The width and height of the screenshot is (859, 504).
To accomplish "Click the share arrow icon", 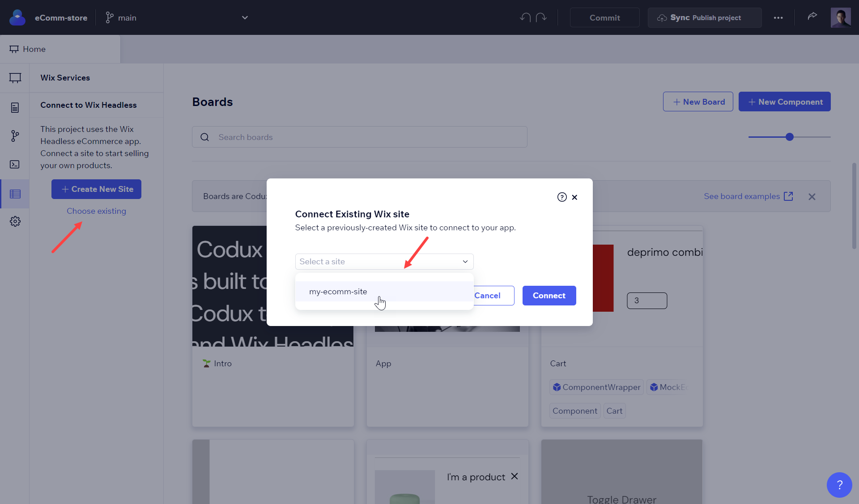I will pyautogui.click(x=812, y=16).
